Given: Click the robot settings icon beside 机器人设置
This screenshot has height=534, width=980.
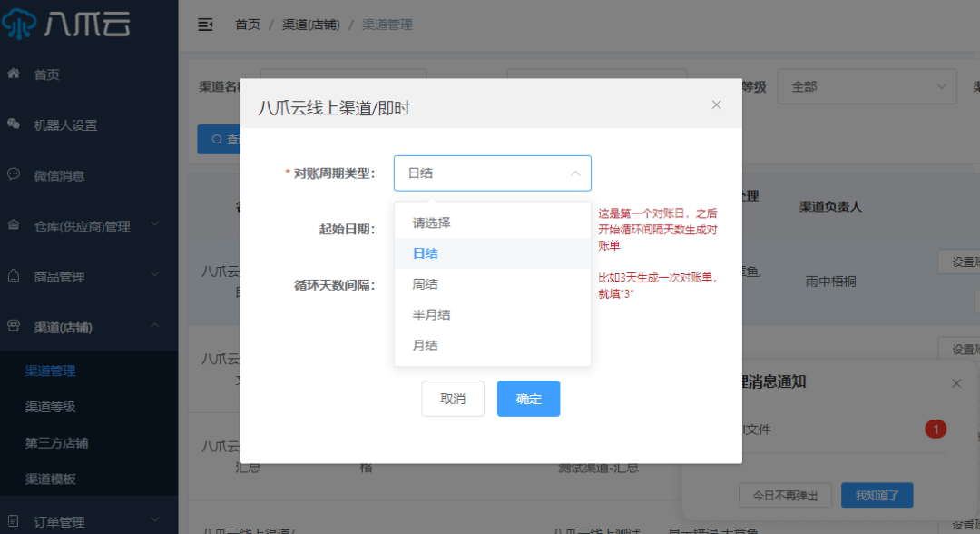Looking at the screenshot, I should (x=13, y=124).
